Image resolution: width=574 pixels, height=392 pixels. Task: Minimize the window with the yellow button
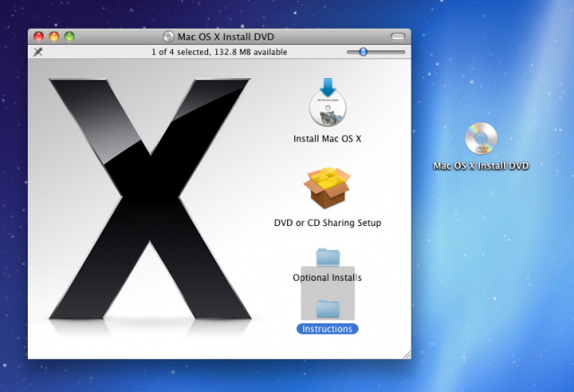pyautogui.click(x=54, y=37)
